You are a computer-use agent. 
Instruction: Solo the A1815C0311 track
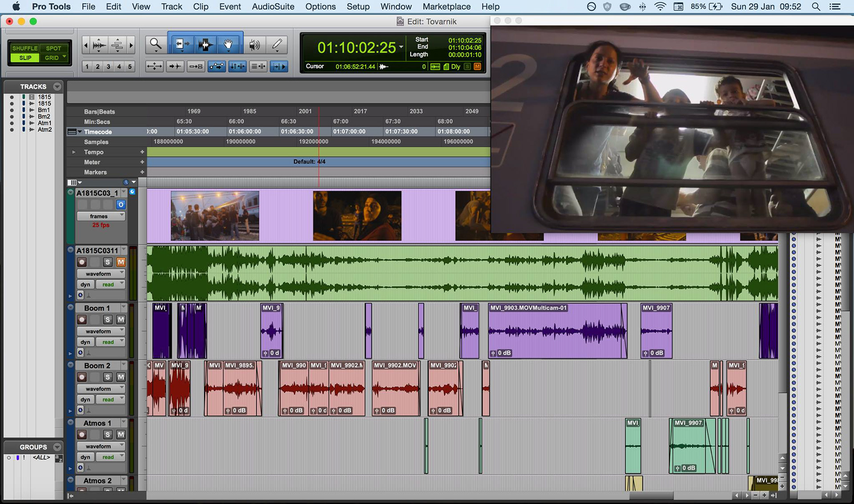click(108, 262)
